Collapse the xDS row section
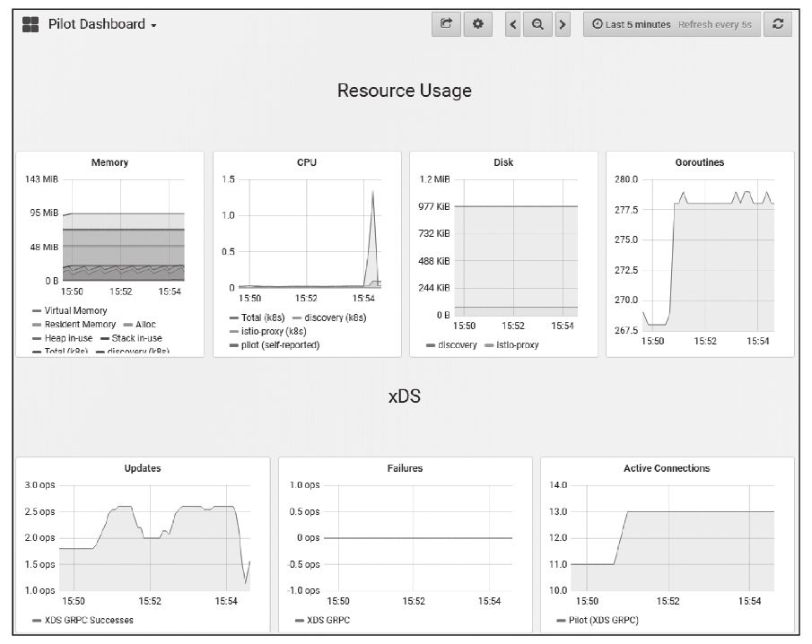The width and height of the screenshot is (812, 644). 404,396
